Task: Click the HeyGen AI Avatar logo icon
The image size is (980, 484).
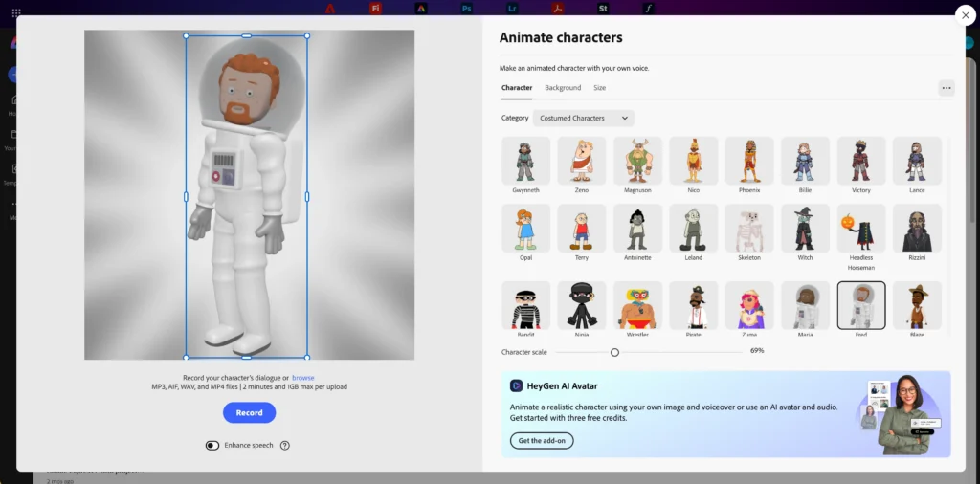Action: 516,385
